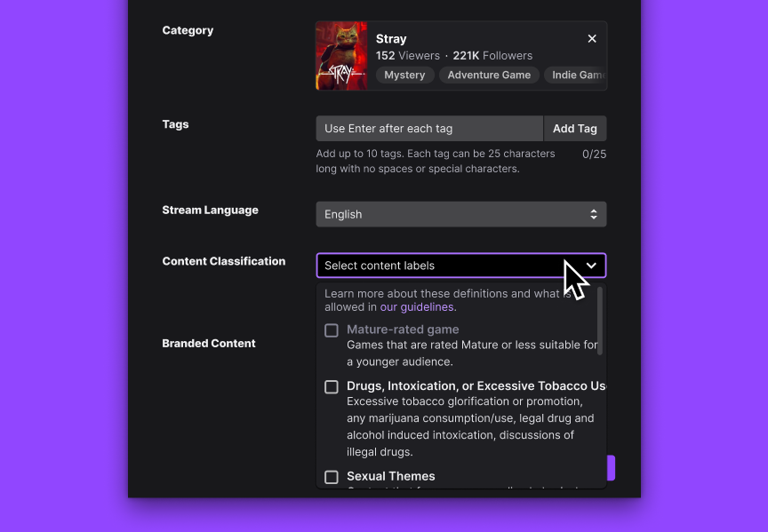Click the Stray game cover thumbnail
The height and width of the screenshot is (532, 768).
coord(341,56)
